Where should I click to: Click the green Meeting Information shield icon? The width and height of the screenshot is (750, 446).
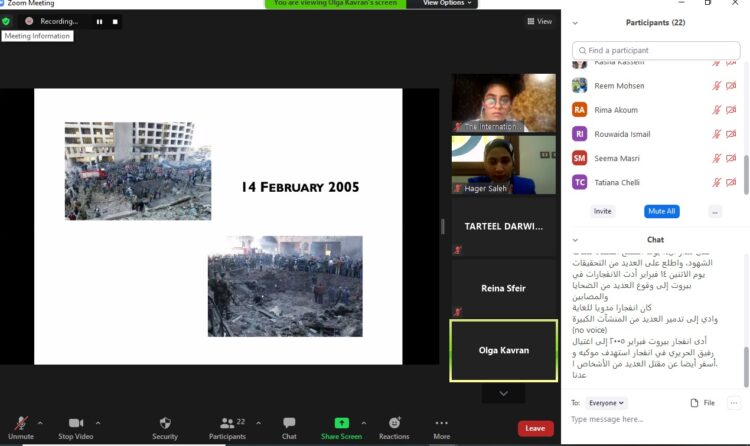click(6, 21)
